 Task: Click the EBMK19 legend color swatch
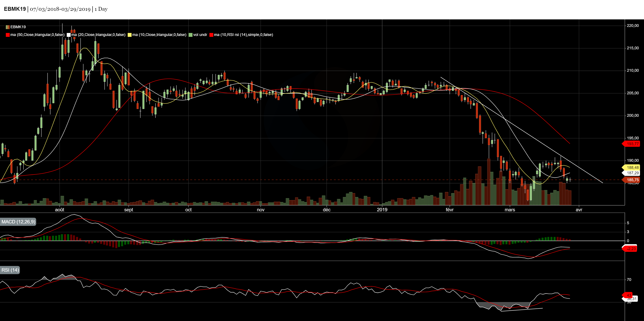coord(8,27)
